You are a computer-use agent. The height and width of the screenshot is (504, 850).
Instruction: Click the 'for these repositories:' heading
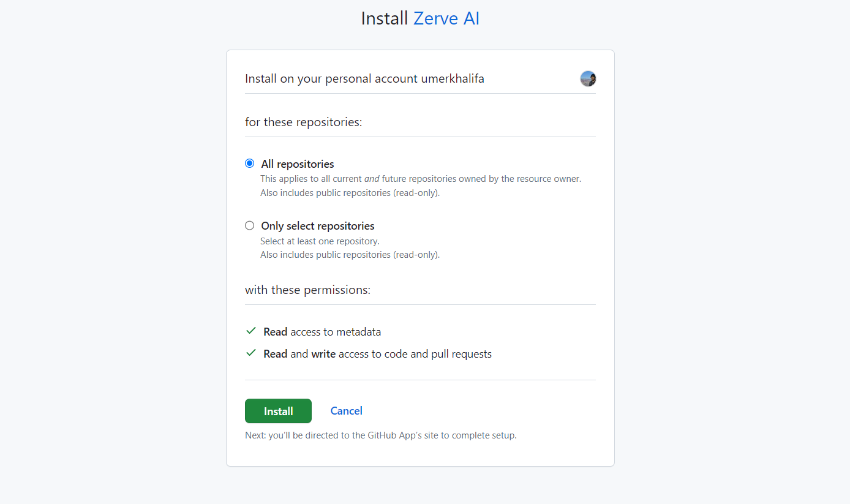pyautogui.click(x=304, y=122)
